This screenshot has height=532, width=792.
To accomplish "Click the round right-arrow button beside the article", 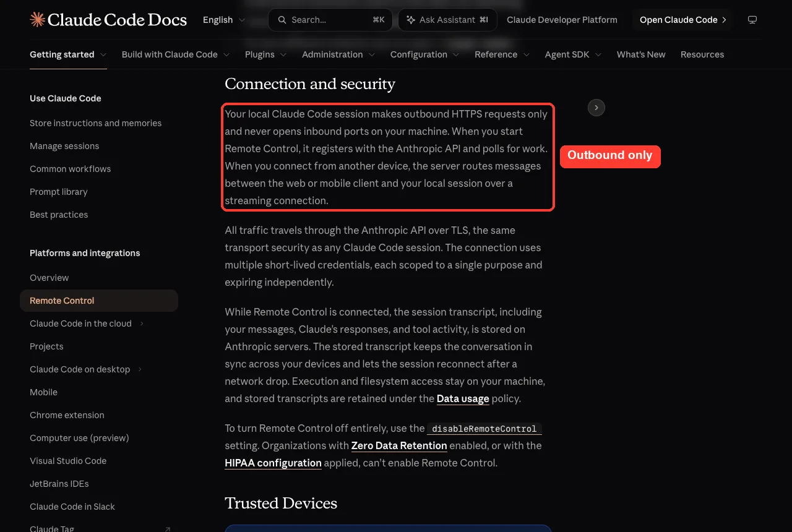I will pyautogui.click(x=596, y=108).
